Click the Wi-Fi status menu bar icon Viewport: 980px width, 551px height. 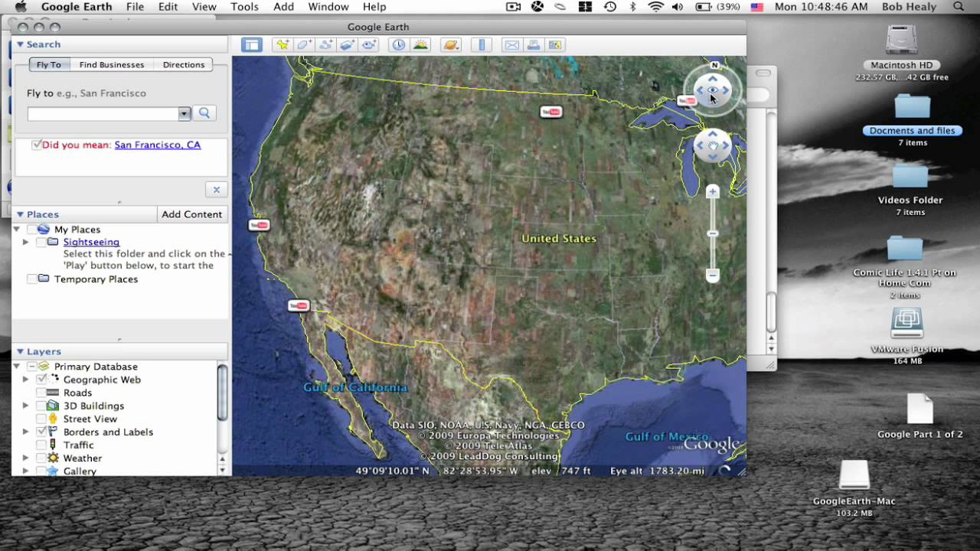656,7
